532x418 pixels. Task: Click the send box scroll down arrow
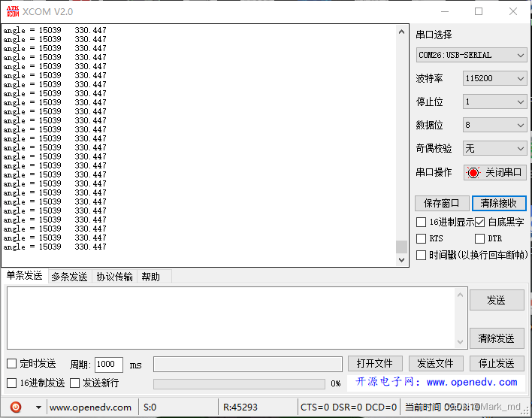click(460, 341)
